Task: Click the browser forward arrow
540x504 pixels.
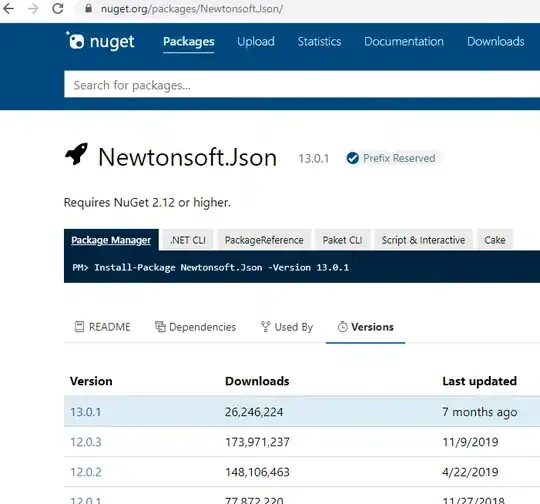Action: [33, 8]
